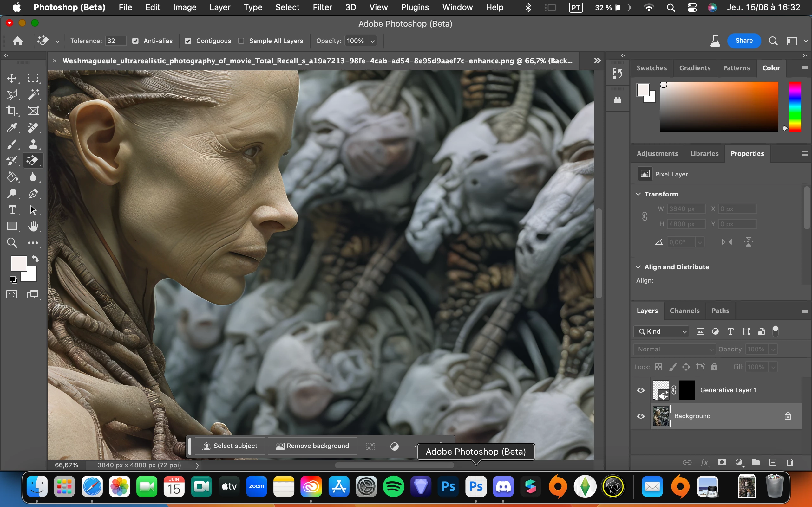
Task: Open the Filter menu
Action: coord(322,7)
